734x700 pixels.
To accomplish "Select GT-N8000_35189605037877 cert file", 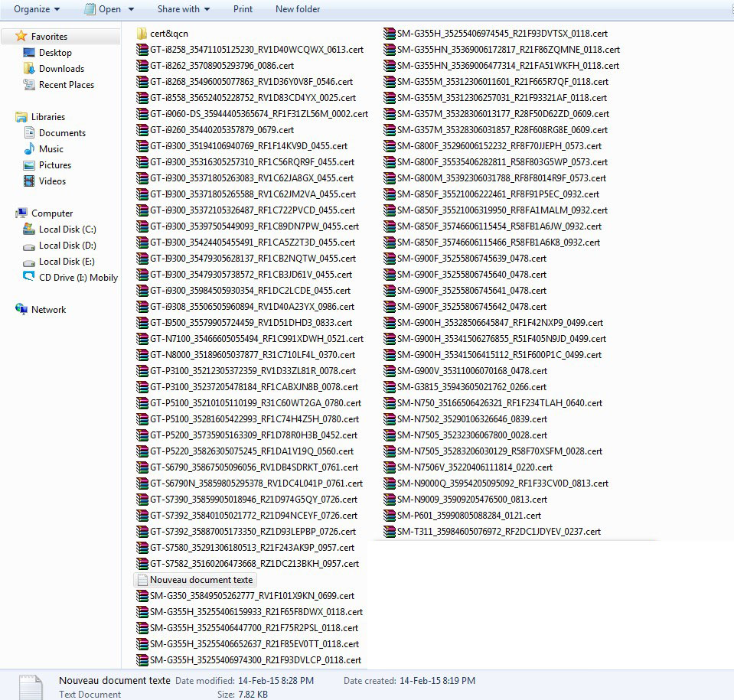I will click(245, 355).
